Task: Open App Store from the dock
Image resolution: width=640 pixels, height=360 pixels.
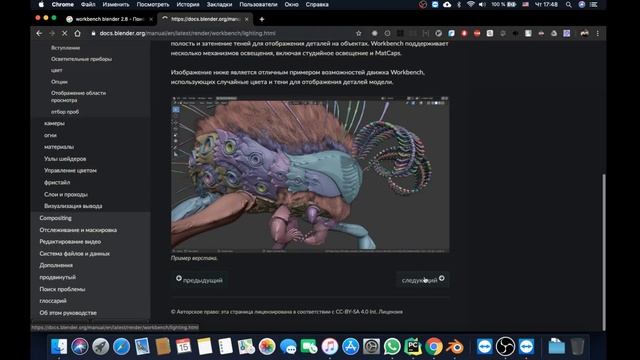Action: point(350,347)
